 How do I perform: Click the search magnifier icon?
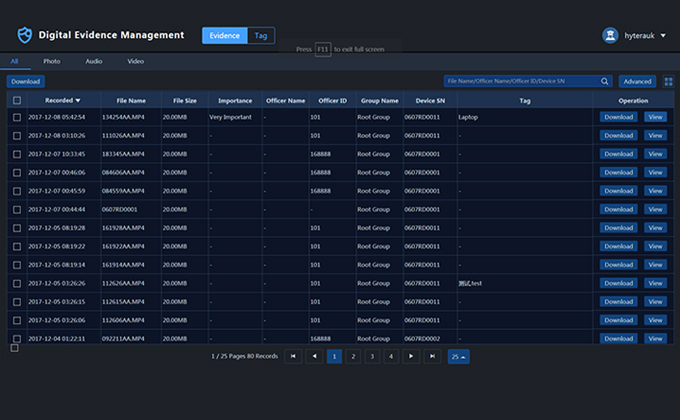click(x=604, y=81)
